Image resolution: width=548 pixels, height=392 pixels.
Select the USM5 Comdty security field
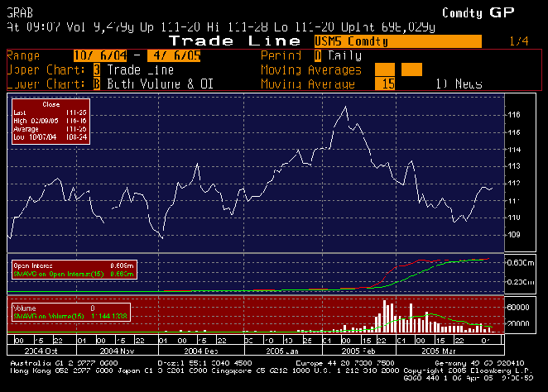pyautogui.click(x=397, y=41)
